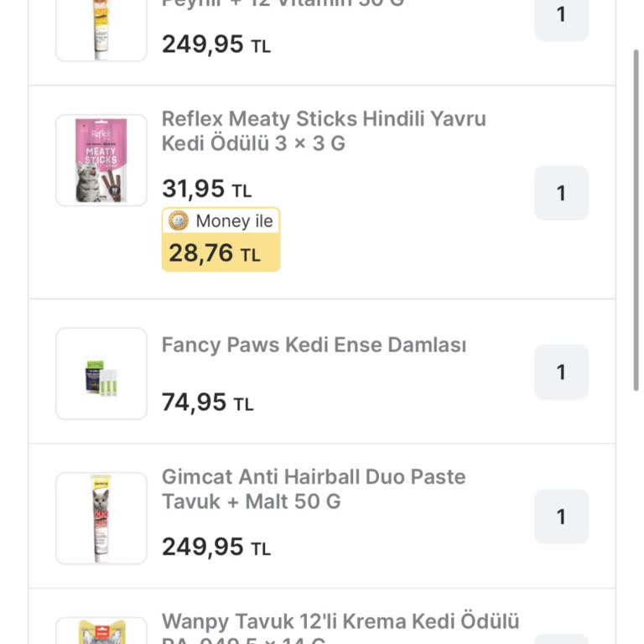Open Gimcat Anti Hairball Duo Paste title
The height and width of the screenshot is (644, 644).
(x=314, y=489)
